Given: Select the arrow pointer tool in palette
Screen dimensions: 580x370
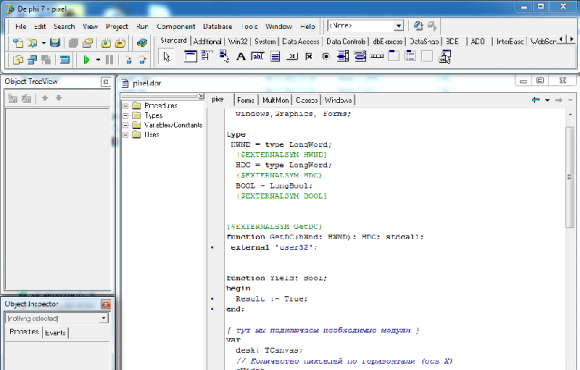Looking at the screenshot, I should (167, 57).
